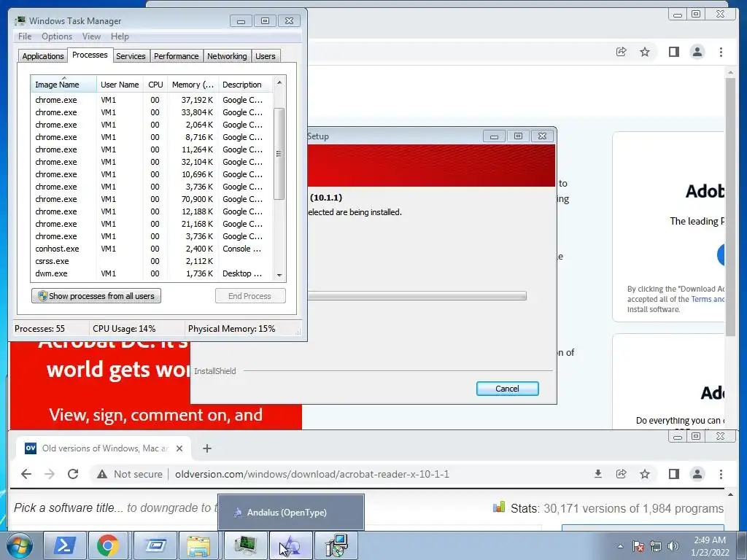Switch to the Performance tab
747x560 pixels.
(177, 56)
